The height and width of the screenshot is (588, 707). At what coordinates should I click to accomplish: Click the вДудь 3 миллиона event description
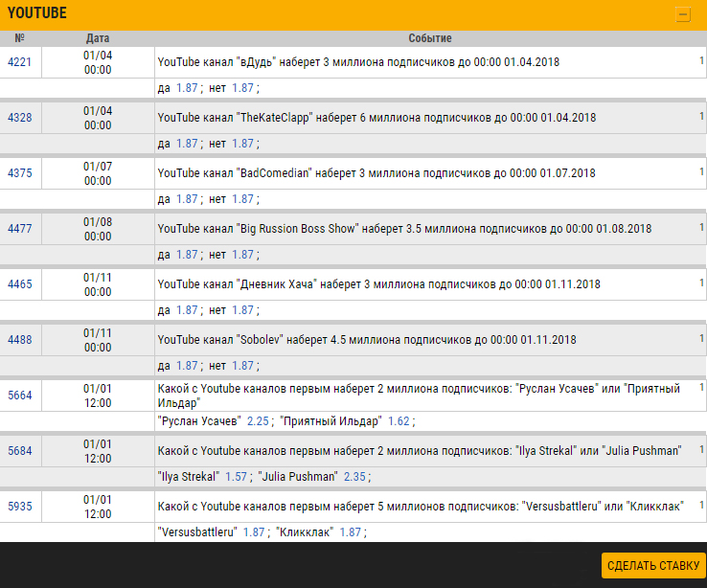point(358,62)
